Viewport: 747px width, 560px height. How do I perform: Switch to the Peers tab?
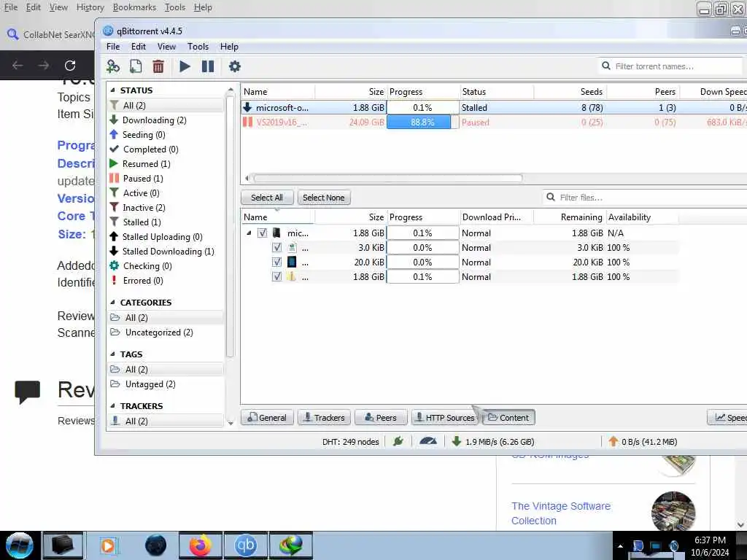381,418
